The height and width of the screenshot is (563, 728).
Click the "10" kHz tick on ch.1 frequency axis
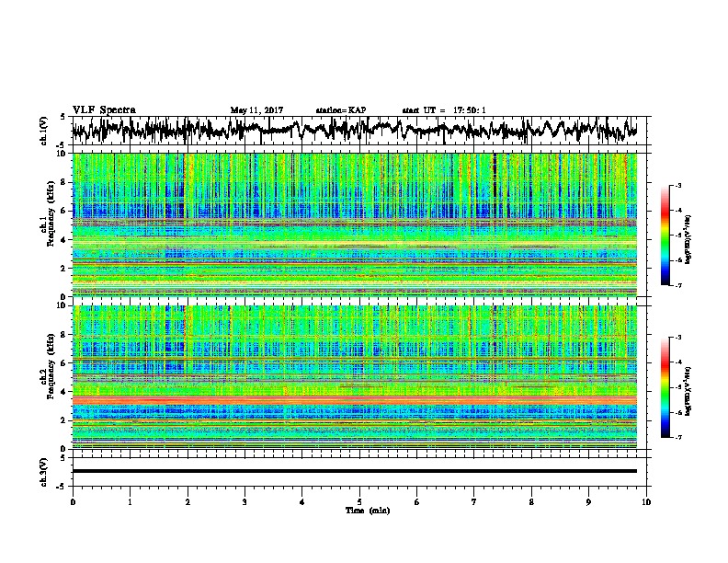pyautogui.click(x=63, y=155)
